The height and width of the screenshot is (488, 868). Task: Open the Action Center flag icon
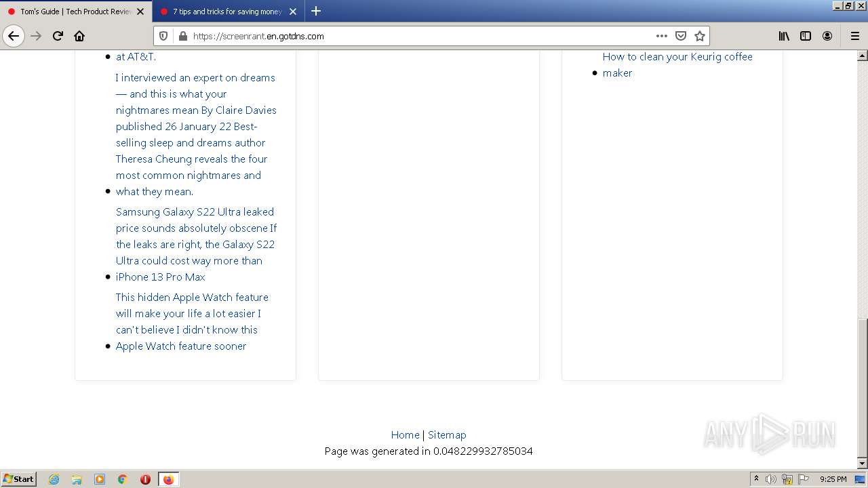coord(804,479)
